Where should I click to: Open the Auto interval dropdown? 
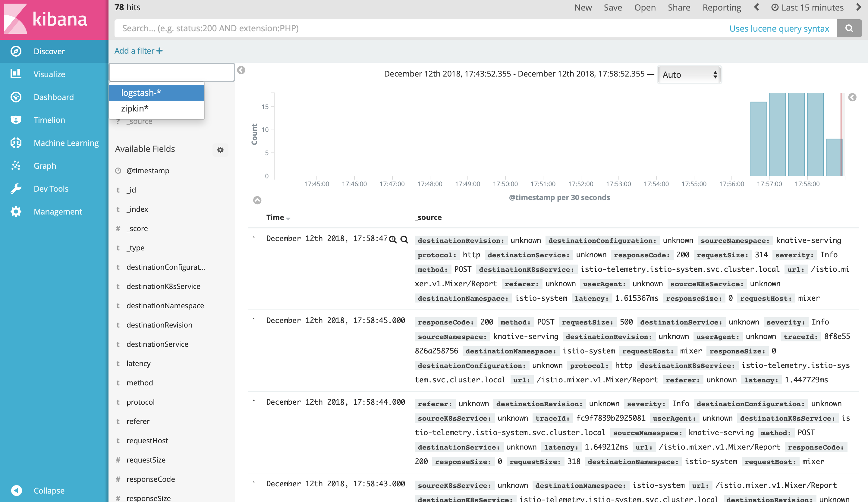pos(689,75)
